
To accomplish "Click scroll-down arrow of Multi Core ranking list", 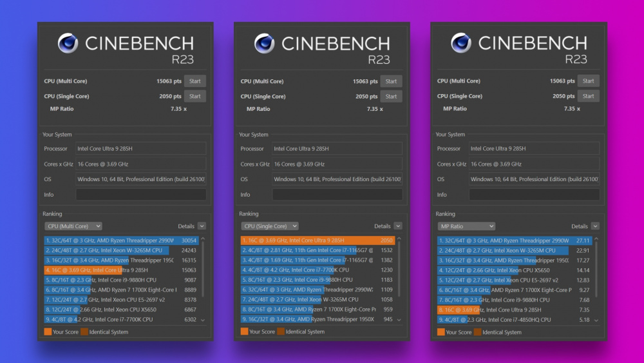I will 202,320.
